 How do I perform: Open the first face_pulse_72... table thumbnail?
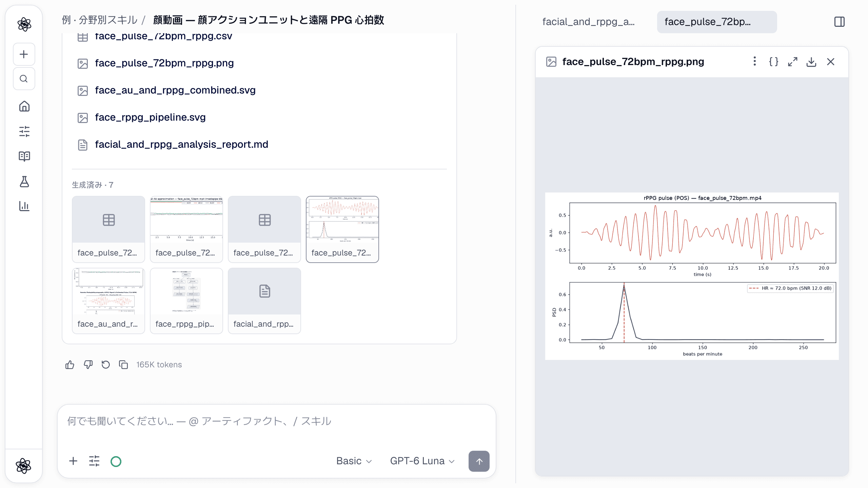point(108,229)
